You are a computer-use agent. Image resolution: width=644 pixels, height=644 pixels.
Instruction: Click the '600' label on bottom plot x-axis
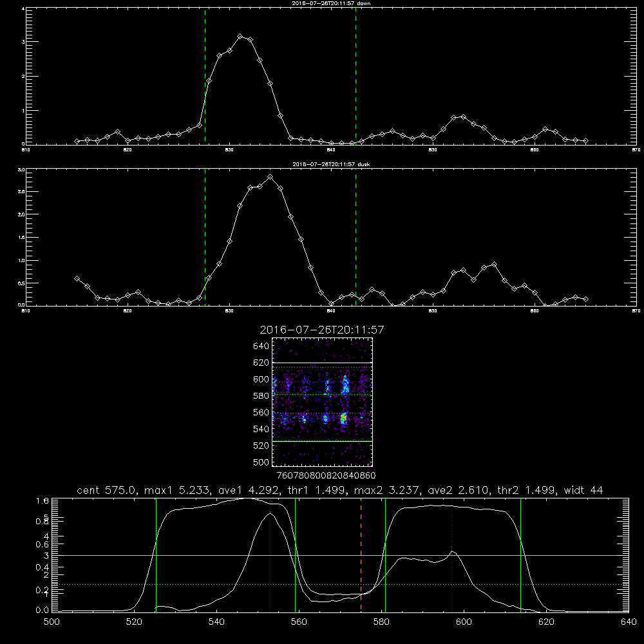click(x=464, y=622)
